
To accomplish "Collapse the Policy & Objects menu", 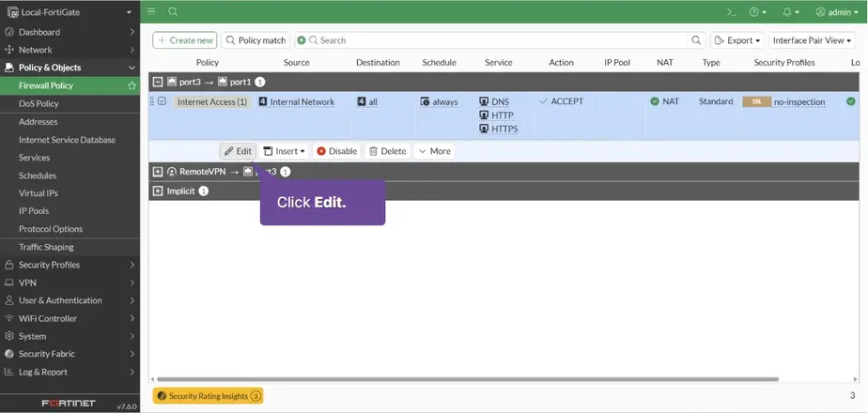I will (x=70, y=68).
